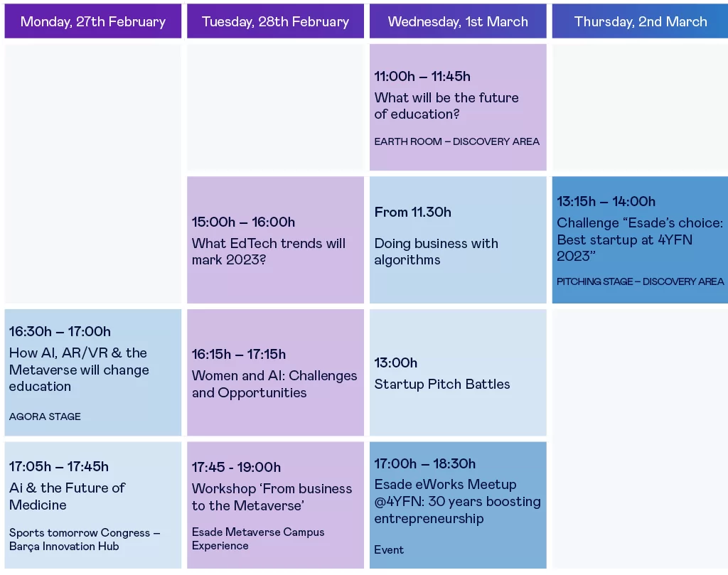The height and width of the screenshot is (575, 728).
Task: Open the Wednesday, 1st March header
Action: 458,21
